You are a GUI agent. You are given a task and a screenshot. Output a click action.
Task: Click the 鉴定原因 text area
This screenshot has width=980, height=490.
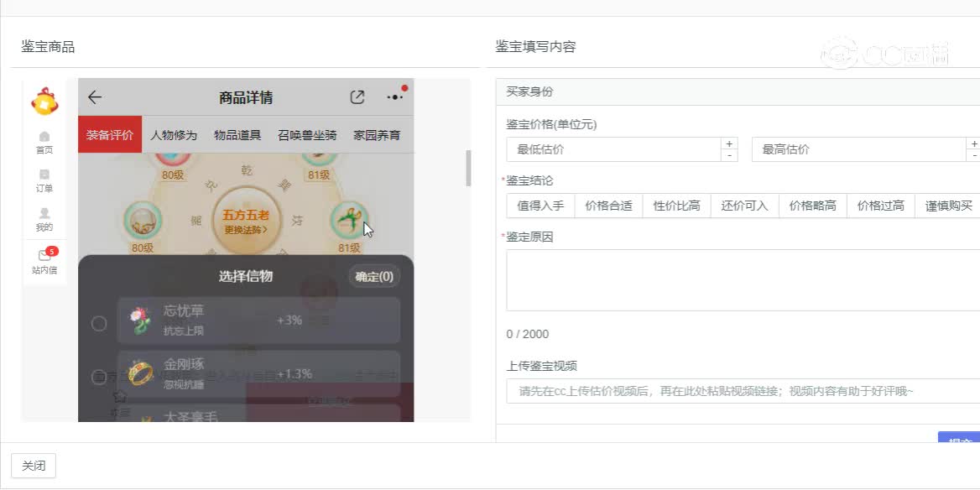tap(743, 280)
